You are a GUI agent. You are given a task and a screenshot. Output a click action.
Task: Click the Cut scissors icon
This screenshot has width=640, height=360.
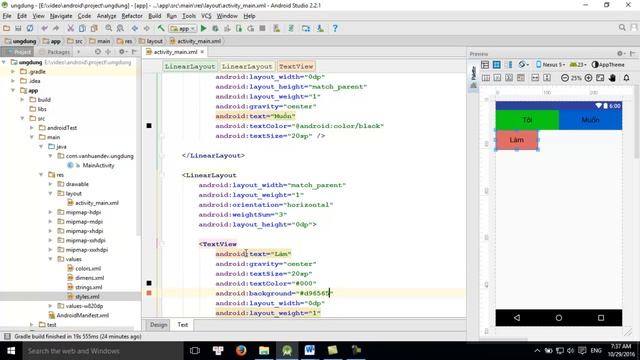(71, 29)
